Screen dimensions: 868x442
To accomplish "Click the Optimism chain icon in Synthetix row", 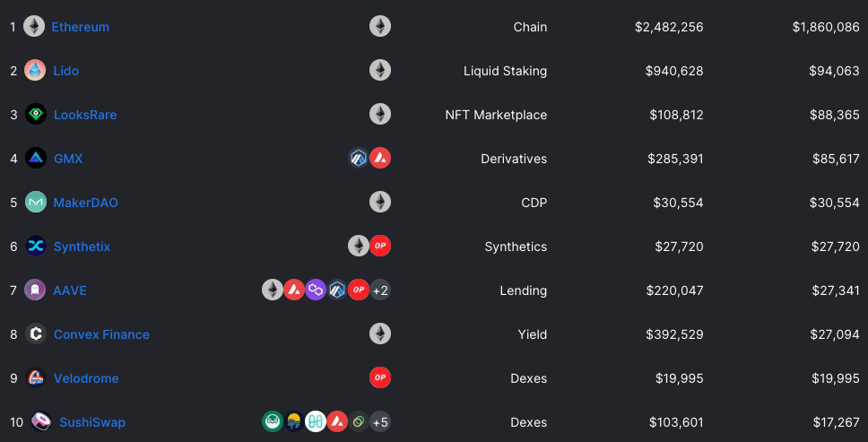I will (380, 247).
